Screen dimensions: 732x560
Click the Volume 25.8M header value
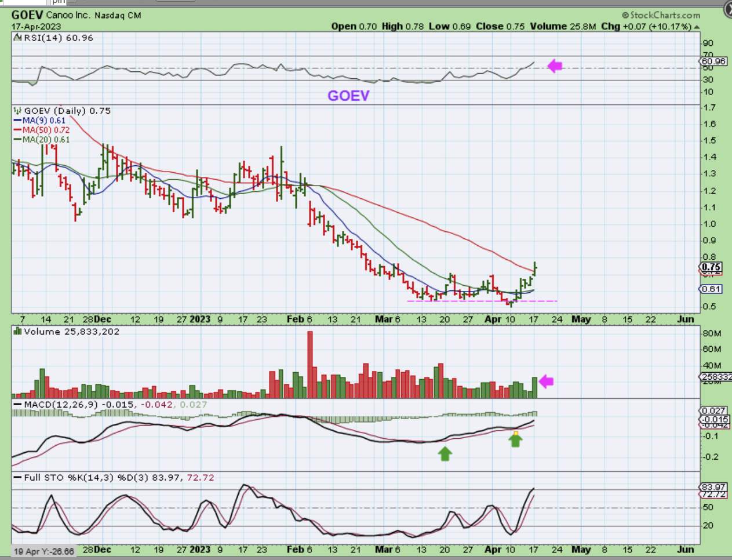point(562,27)
